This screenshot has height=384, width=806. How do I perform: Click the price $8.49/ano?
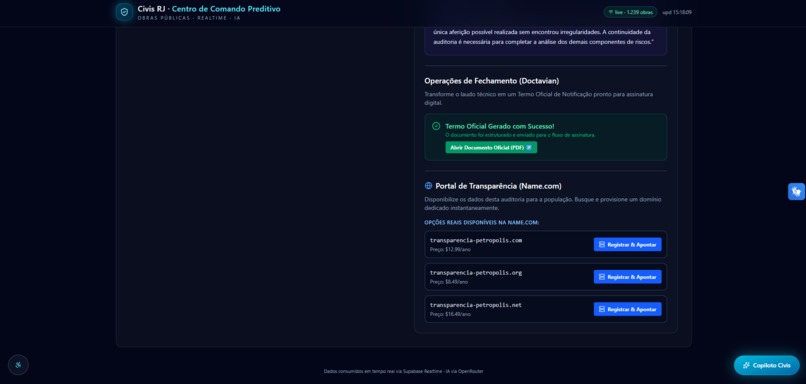[x=449, y=282]
